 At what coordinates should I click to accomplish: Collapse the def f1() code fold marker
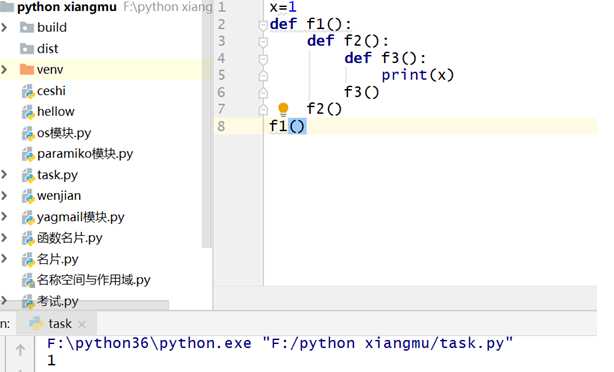pyautogui.click(x=263, y=25)
